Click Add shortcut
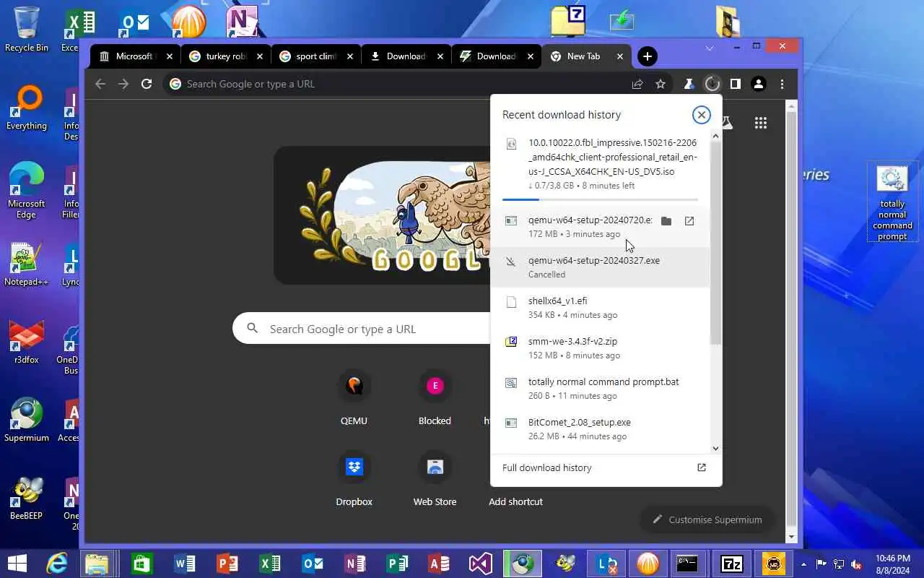Screen dimensions: 924x578 point(515,501)
